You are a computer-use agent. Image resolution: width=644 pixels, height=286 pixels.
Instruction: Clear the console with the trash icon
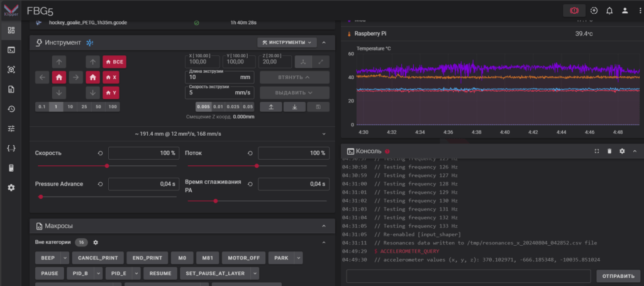pyautogui.click(x=609, y=151)
